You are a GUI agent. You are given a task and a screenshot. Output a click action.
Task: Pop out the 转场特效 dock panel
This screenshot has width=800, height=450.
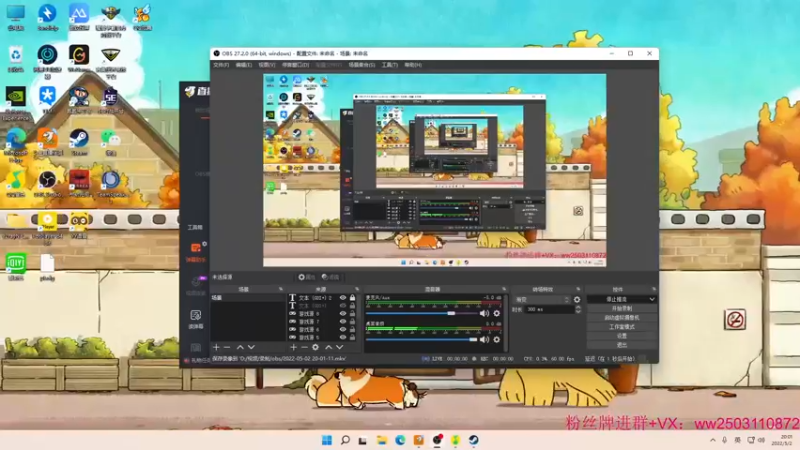(578, 289)
